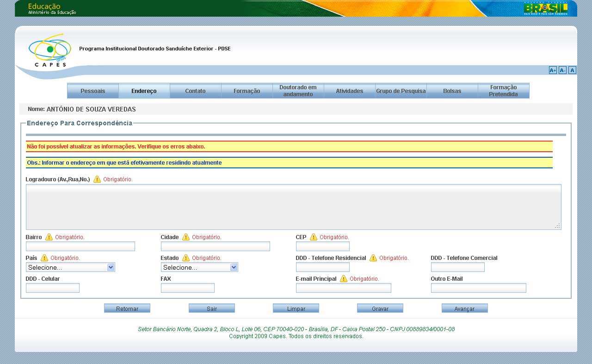Clear the form with Limpar
592x364 pixels.
point(296,308)
